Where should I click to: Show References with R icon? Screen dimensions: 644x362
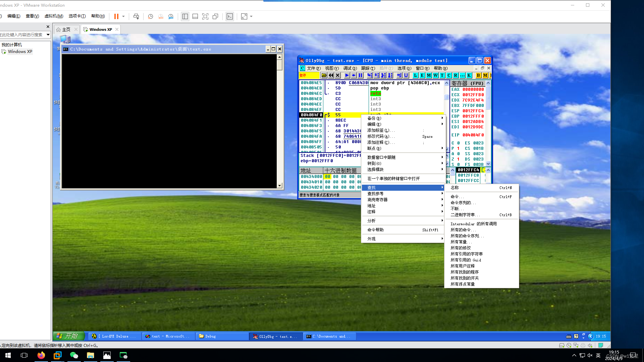(455, 75)
